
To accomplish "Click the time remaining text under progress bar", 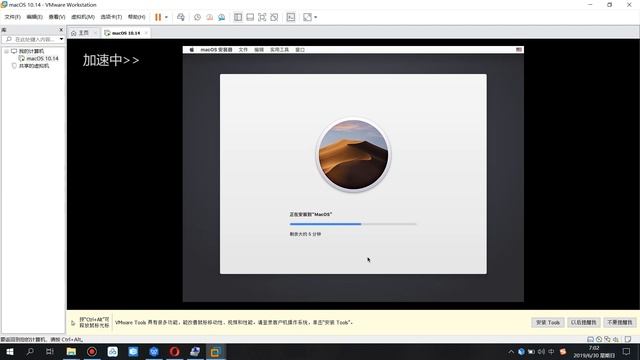I will 305,234.
